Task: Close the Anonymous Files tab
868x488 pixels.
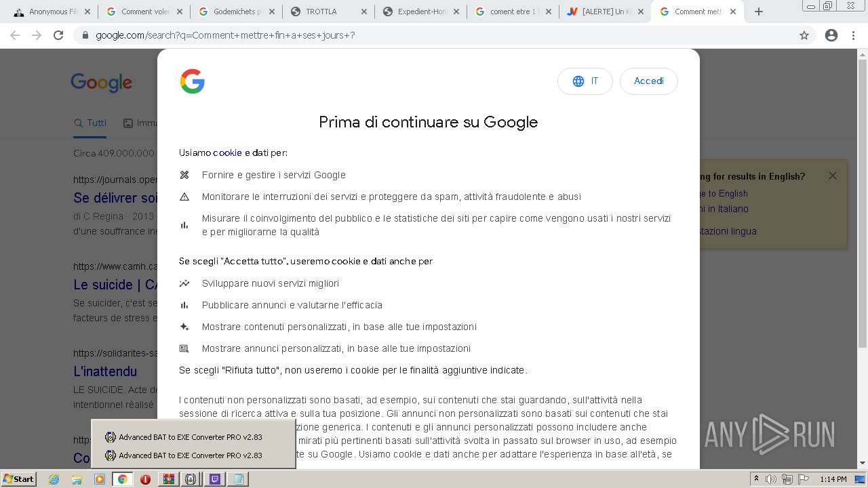Action: (87, 12)
